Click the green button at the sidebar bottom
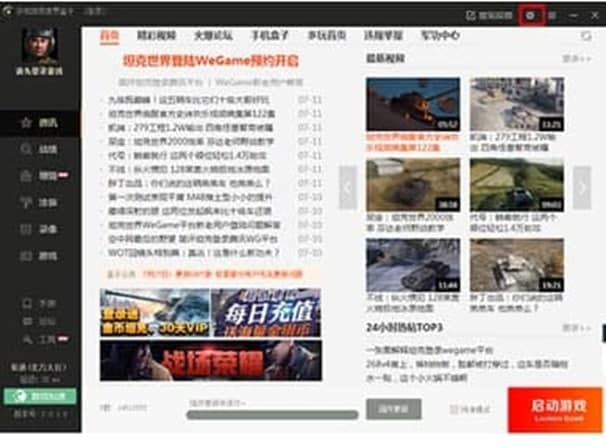 pos(40,396)
